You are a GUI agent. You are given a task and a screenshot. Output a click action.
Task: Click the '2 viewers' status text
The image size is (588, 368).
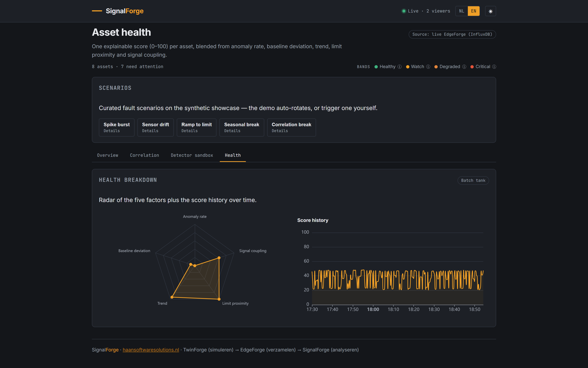coord(438,11)
